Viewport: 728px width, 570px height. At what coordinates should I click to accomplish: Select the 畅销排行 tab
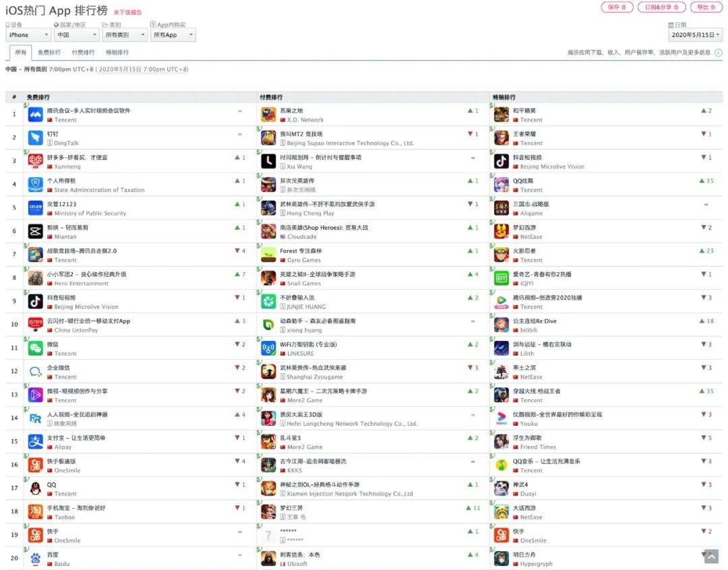(x=117, y=53)
